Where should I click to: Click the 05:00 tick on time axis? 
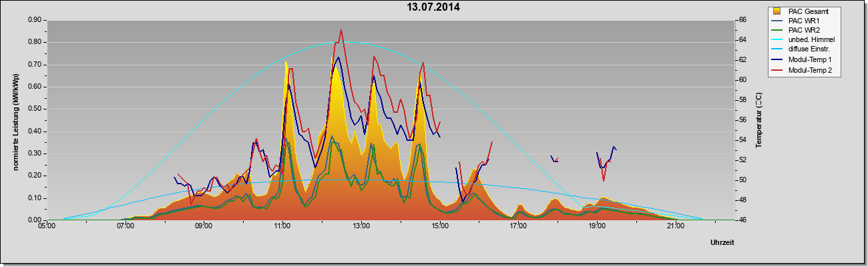(x=46, y=227)
